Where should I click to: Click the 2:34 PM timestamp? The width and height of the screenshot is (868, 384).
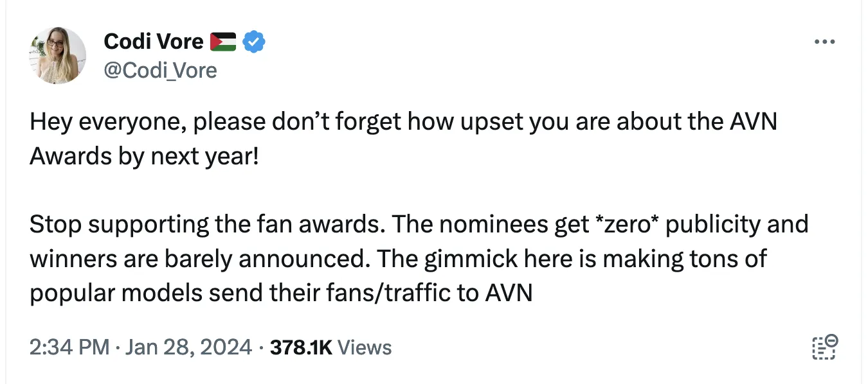click(69, 347)
